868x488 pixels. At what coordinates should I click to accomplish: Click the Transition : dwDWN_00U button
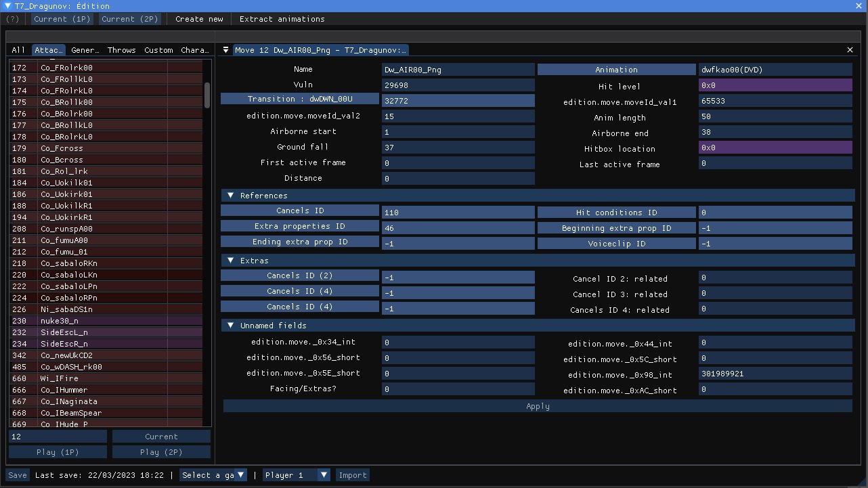pyautogui.click(x=300, y=99)
